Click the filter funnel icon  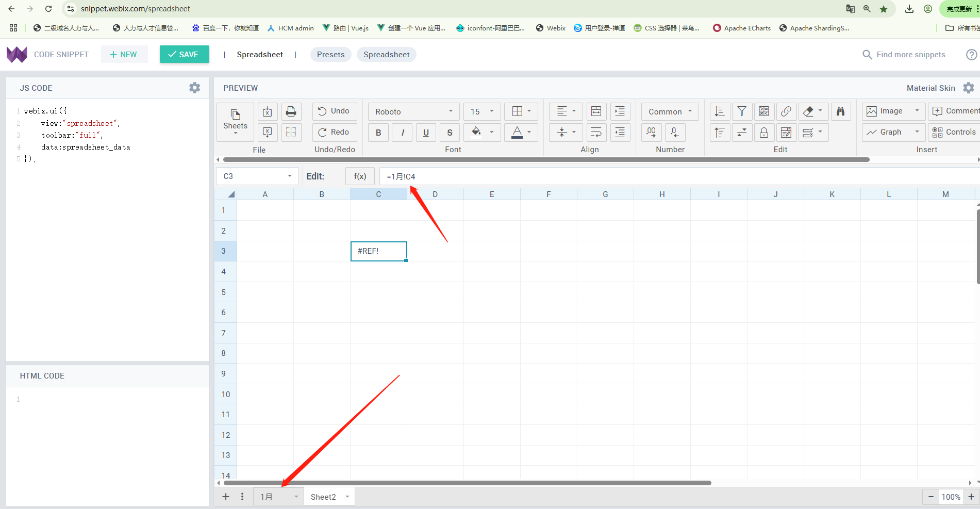(x=741, y=111)
